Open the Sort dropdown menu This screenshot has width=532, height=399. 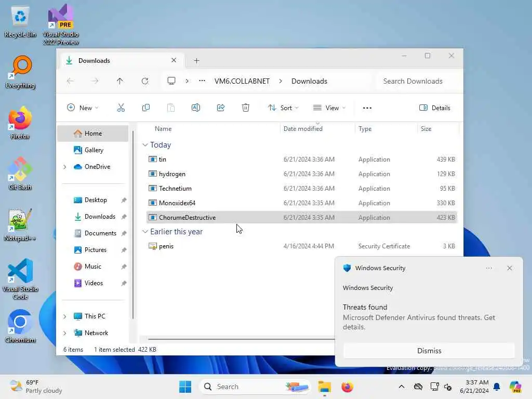283,108
